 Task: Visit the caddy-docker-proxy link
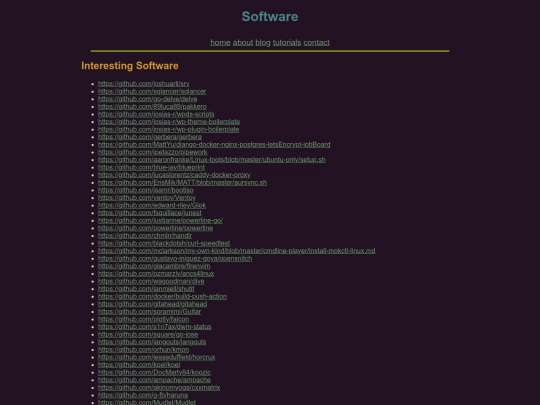(x=174, y=175)
